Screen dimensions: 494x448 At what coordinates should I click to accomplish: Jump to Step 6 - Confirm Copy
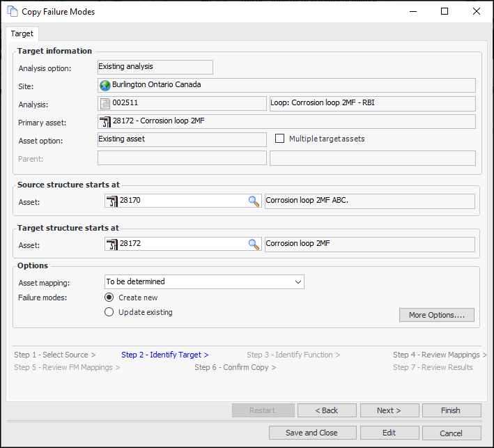click(x=235, y=367)
